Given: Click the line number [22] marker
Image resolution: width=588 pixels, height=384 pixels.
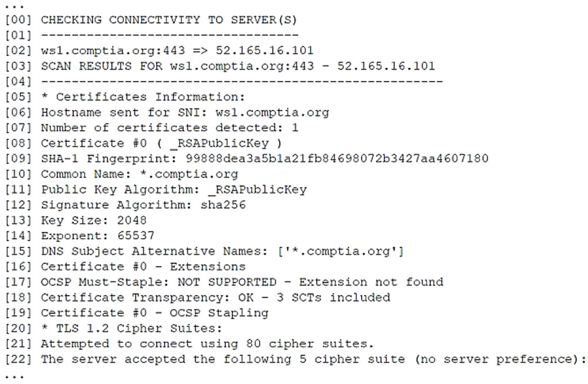Looking at the screenshot, I should [x=18, y=359].
